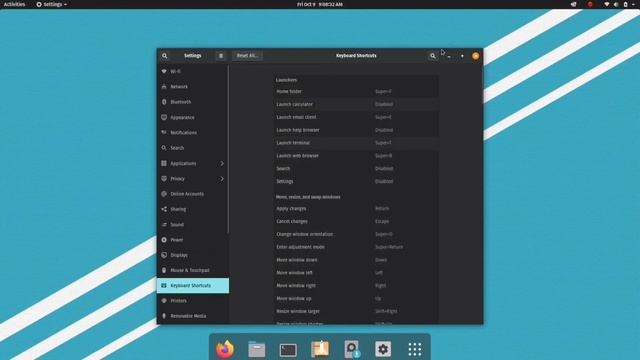Edit the Launch web browser shortcut
640x360 pixels.
coord(356,156)
